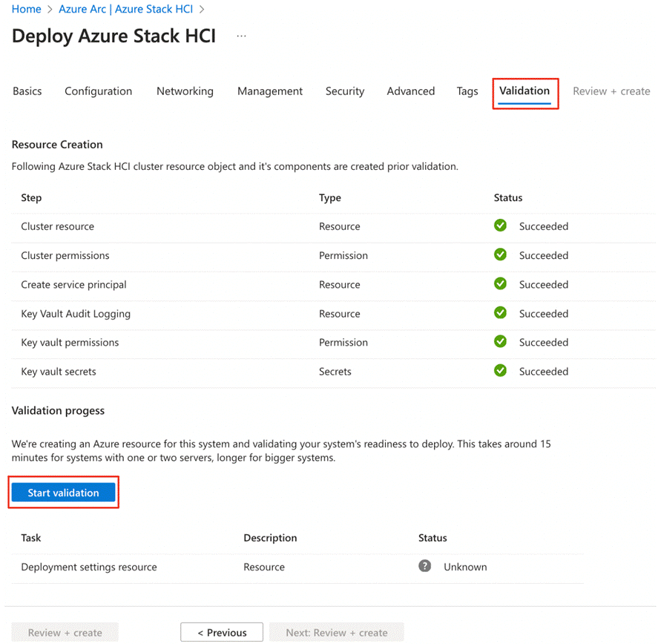Select the Management tab
This screenshot has width=658, height=644.
pos(270,91)
